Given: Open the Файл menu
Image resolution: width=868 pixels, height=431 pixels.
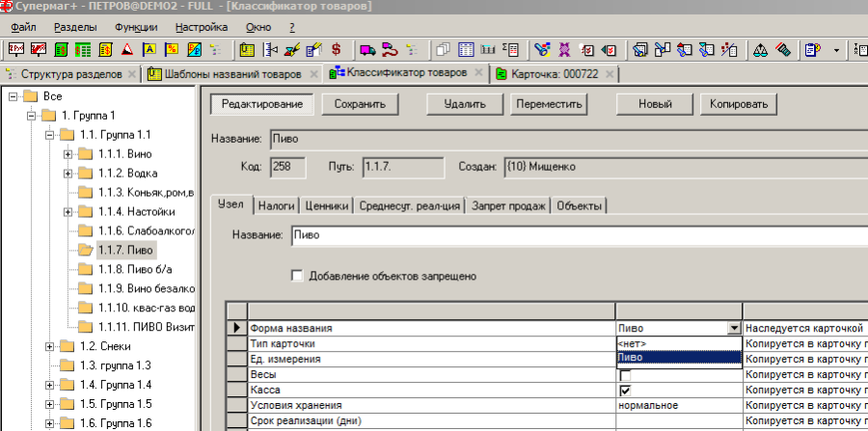Looking at the screenshot, I should click(23, 27).
